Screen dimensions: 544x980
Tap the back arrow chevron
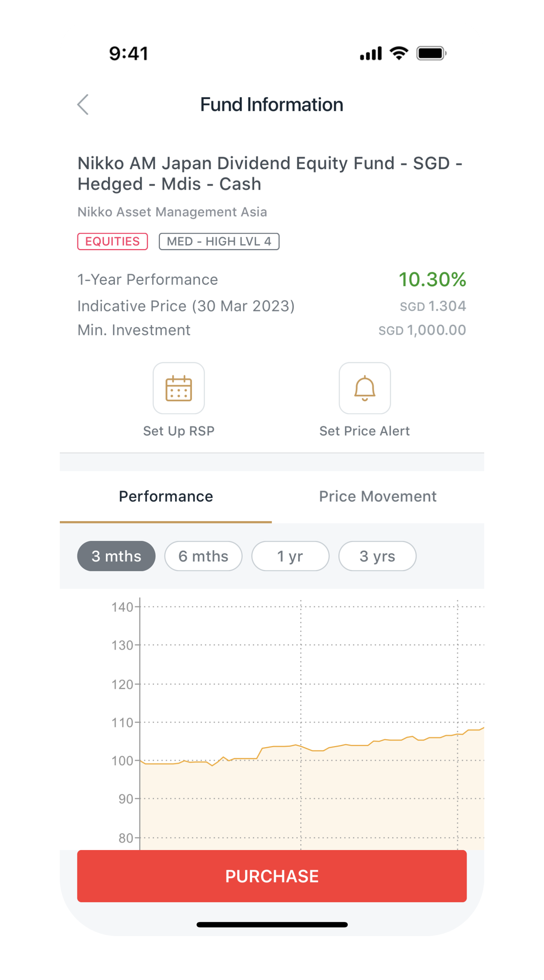click(x=83, y=105)
